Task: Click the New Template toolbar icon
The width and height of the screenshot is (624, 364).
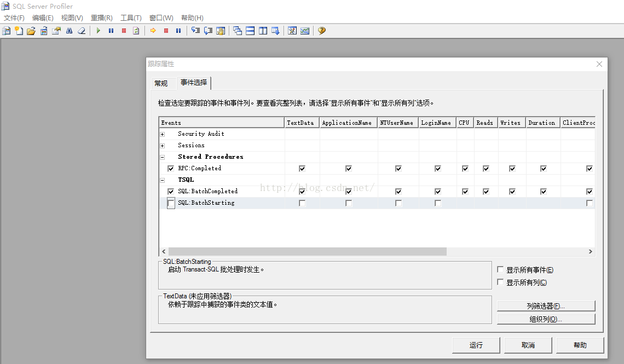Action: 19,31
